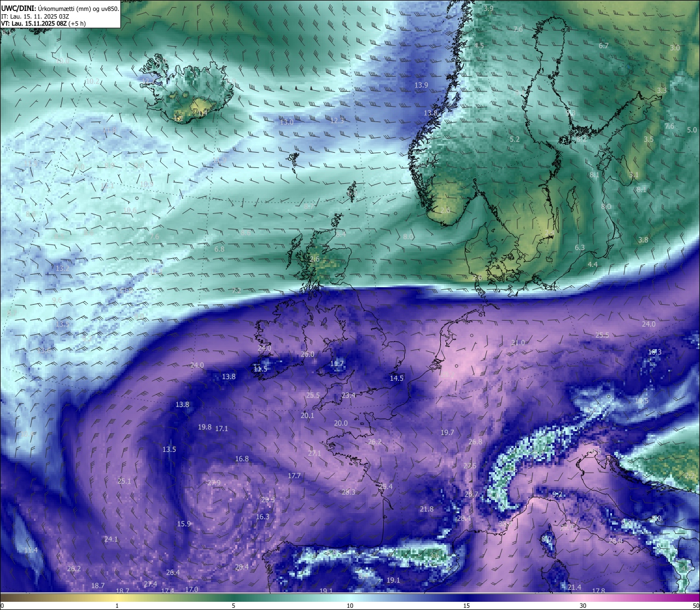Click the 17.1 value on the map
The image size is (700, 610).
click(221, 428)
